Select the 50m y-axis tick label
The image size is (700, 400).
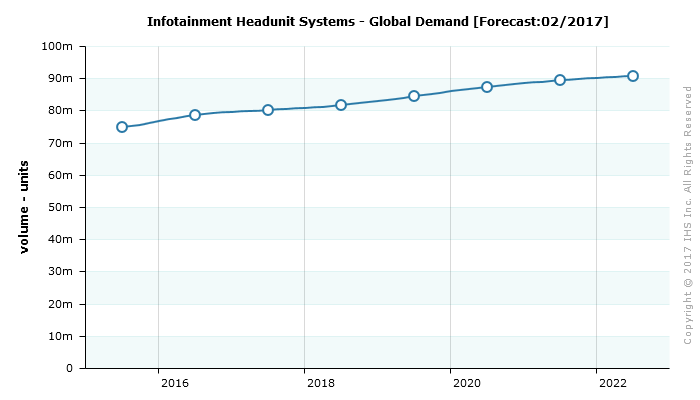61,207
